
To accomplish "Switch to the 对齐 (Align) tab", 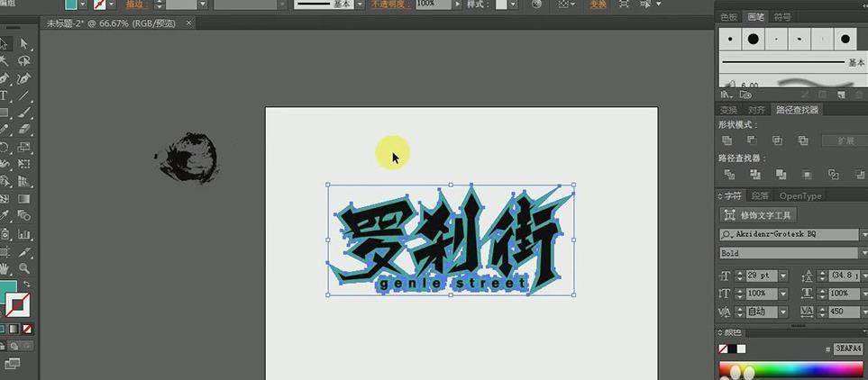I will (x=757, y=110).
